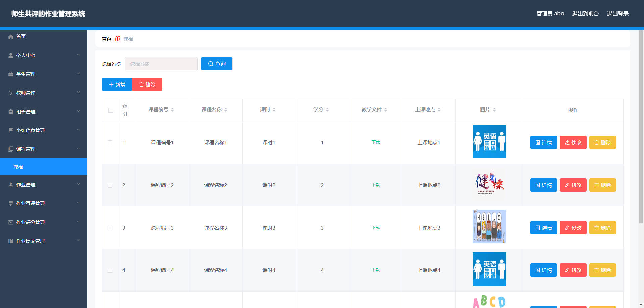Image resolution: width=644 pixels, height=308 pixels.
Task: Open 英语 thumbnail for 课程名称1
Action: point(489,141)
